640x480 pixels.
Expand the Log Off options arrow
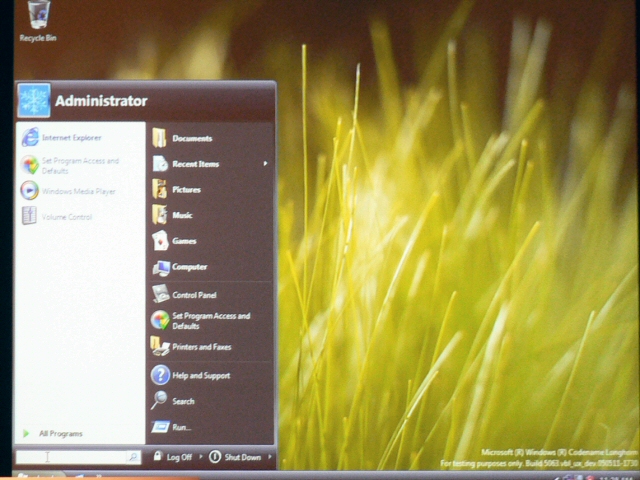[200, 457]
